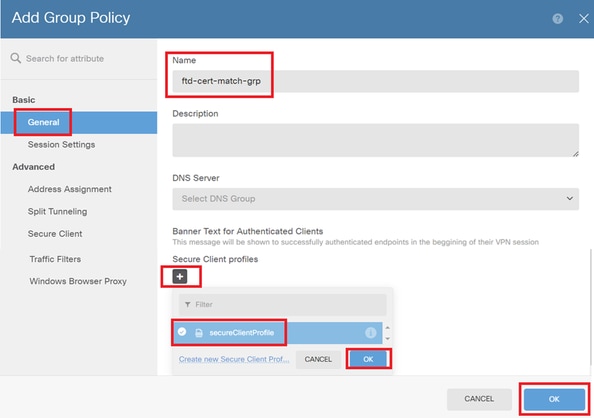Confirm profile selection with small OK button
This screenshot has width=594, height=418.
368,359
